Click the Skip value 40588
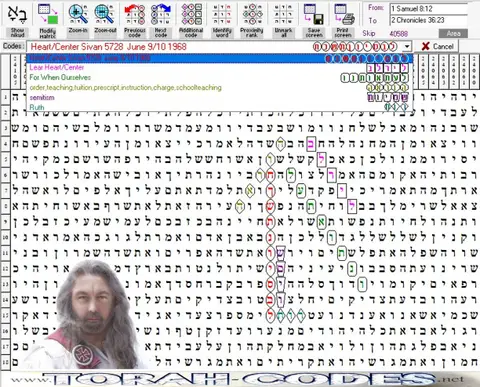 click(398, 34)
